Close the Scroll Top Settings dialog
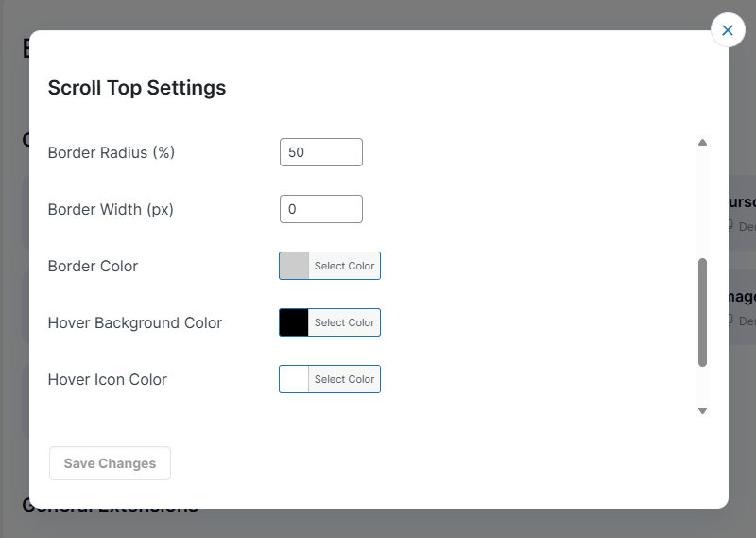Viewport: 756px width, 538px height. pos(727,30)
